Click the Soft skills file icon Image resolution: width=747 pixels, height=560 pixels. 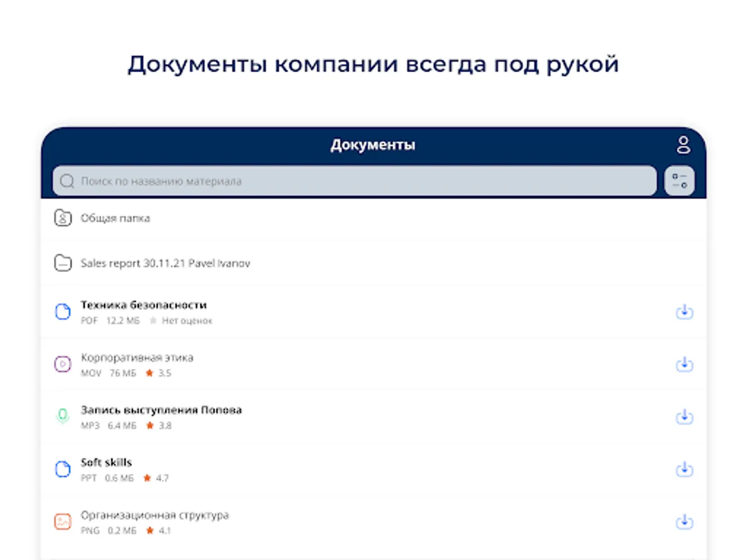62,469
